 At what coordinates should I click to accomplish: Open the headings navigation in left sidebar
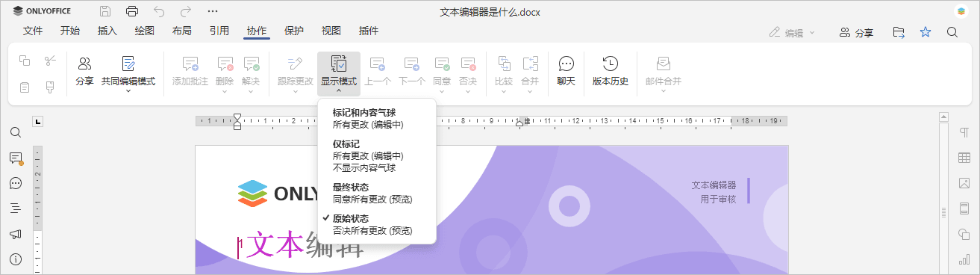pyautogui.click(x=16, y=208)
